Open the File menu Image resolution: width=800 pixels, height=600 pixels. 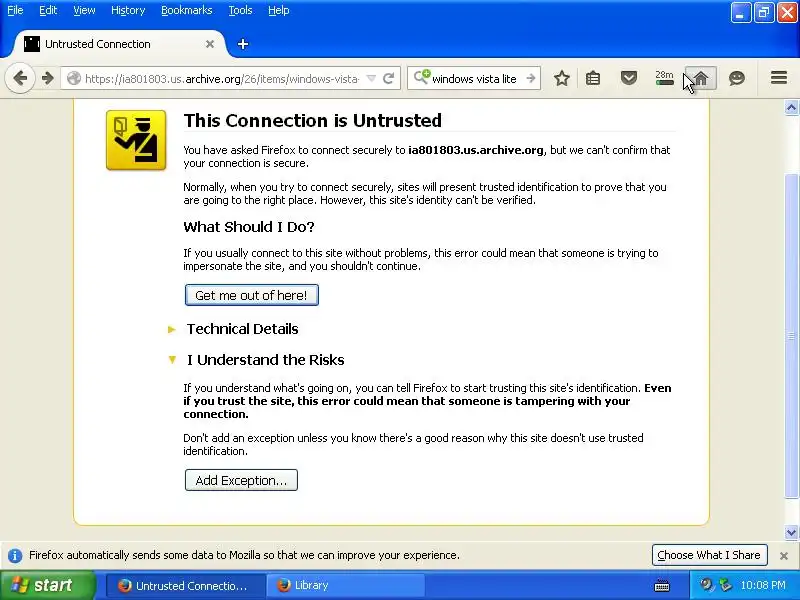point(15,10)
